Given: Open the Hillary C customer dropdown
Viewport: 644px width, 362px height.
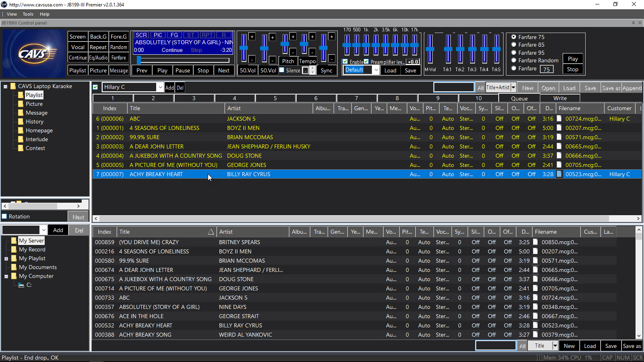Looking at the screenshot, I should point(160,87).
